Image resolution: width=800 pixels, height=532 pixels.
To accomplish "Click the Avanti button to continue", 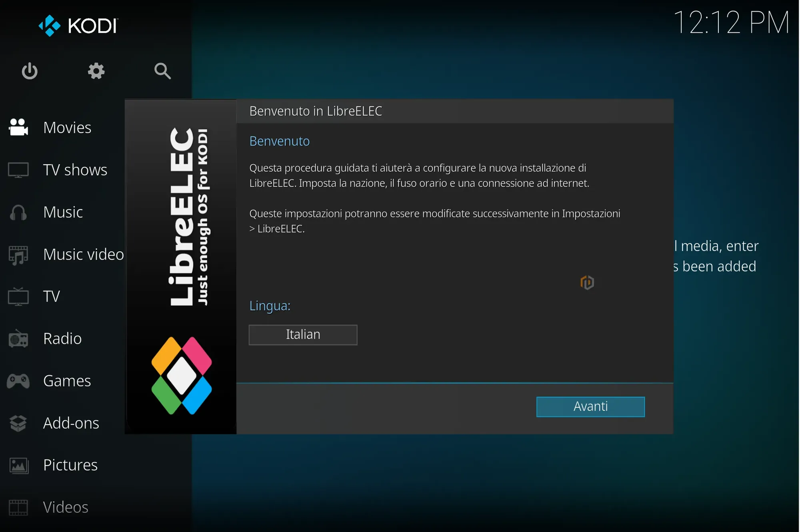I will click(x=590, y=406).
